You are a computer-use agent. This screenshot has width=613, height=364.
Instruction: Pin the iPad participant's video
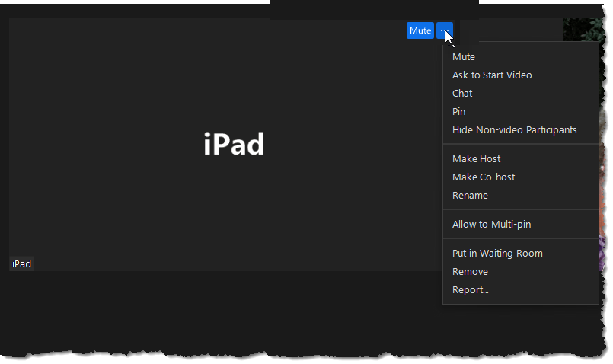click(x=458, y=112)
